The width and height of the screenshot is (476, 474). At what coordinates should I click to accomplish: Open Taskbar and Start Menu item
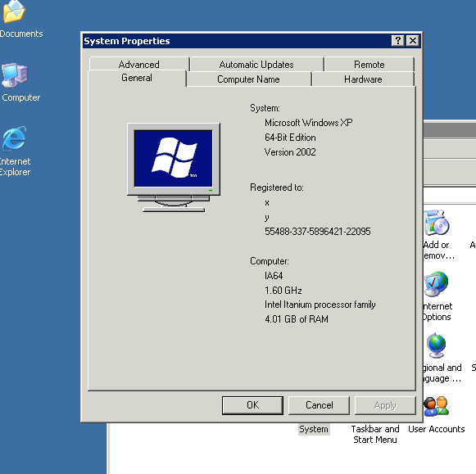coord(375,434)
